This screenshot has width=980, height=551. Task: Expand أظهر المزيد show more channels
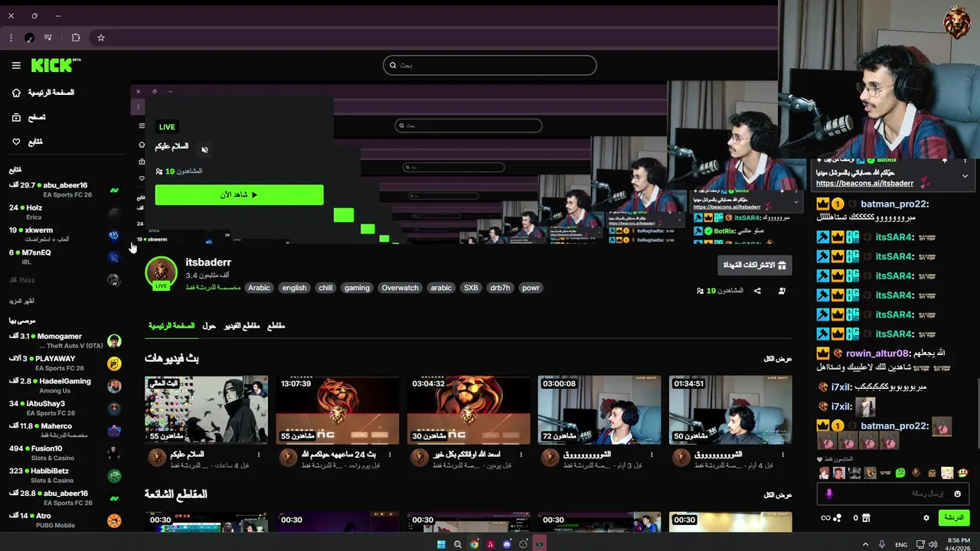click(x=21, y=301)
